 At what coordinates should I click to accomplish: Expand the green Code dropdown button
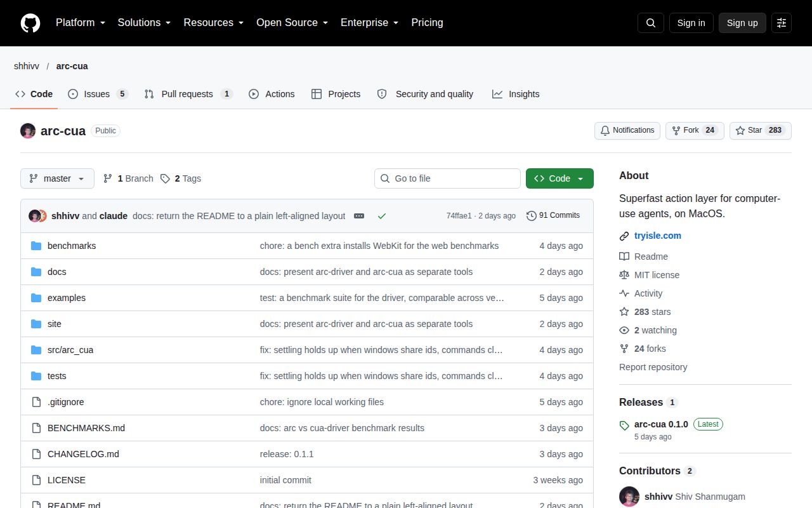(x=560, y=178)
